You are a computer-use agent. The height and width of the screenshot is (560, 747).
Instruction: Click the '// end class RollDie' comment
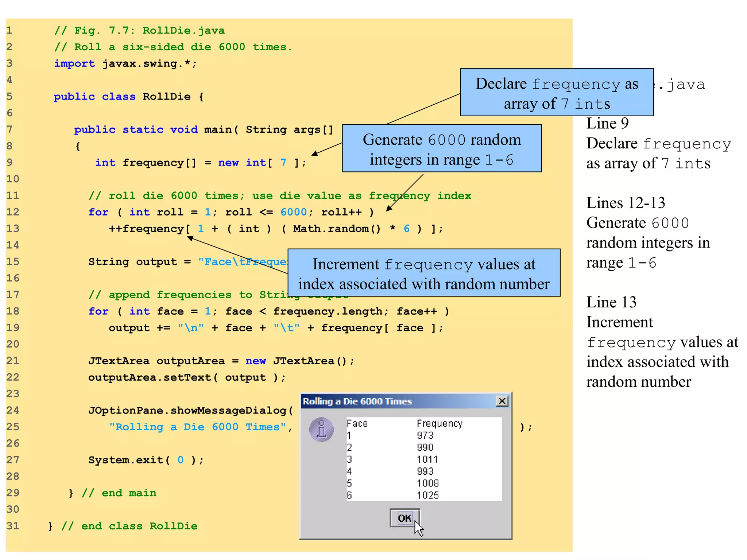pyautogui.click(x=129, y=526)
